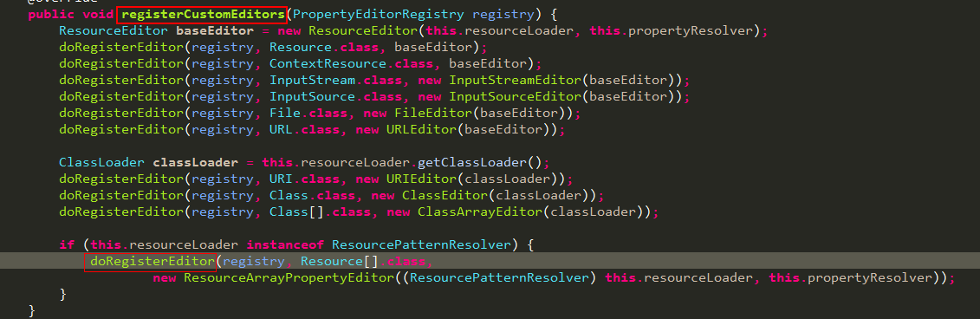Click the ClassEditor constructor name
Viewport: 980px width, 319px height.
pyautogui.click(x=445, y=195)
